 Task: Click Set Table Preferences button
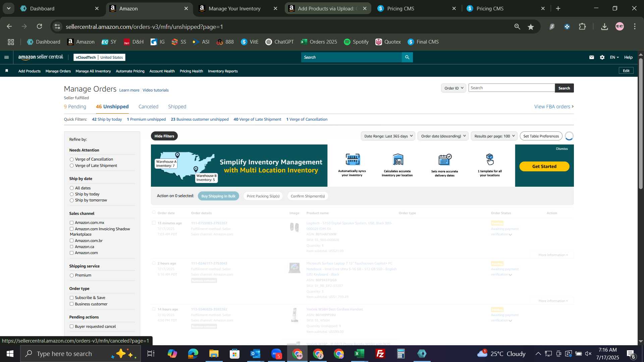(541, 136)
